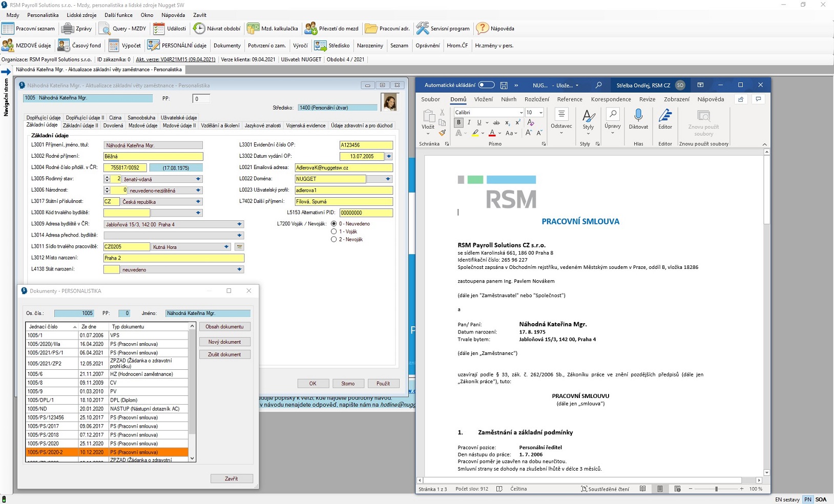Open MZDOVÉ údaje section

[27, 46]
